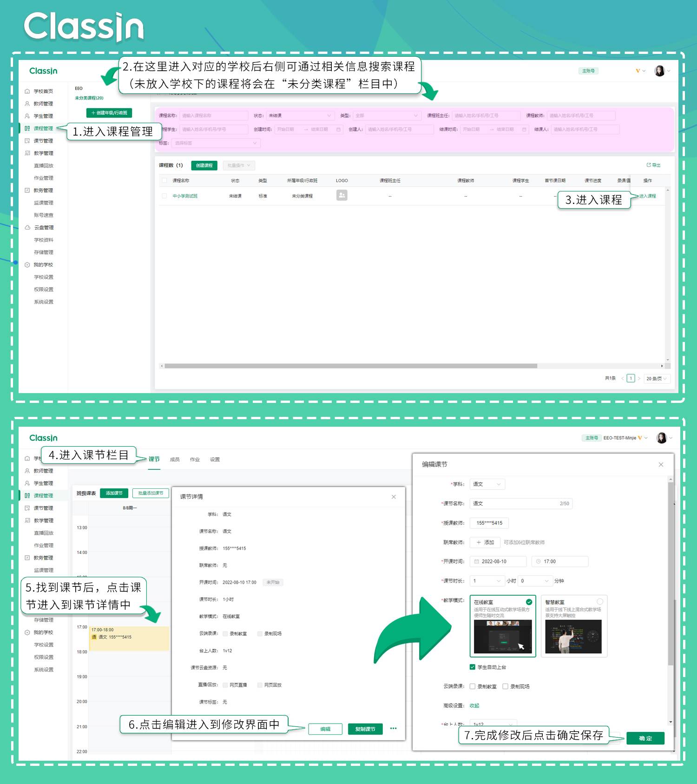Click 课节管理 icon in lower screenshot sidebar
The width and height of the screenshot is (697, 784).
point(27,508)
